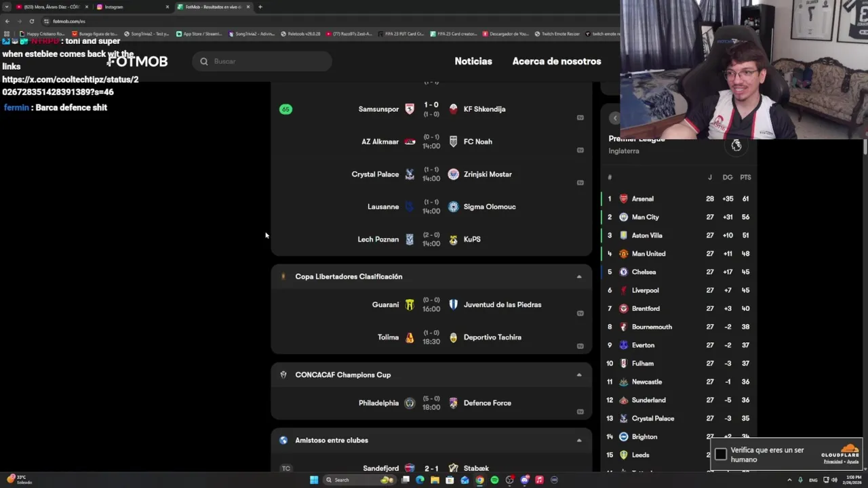Click the Tolima team crest

[x=410, y=338]
